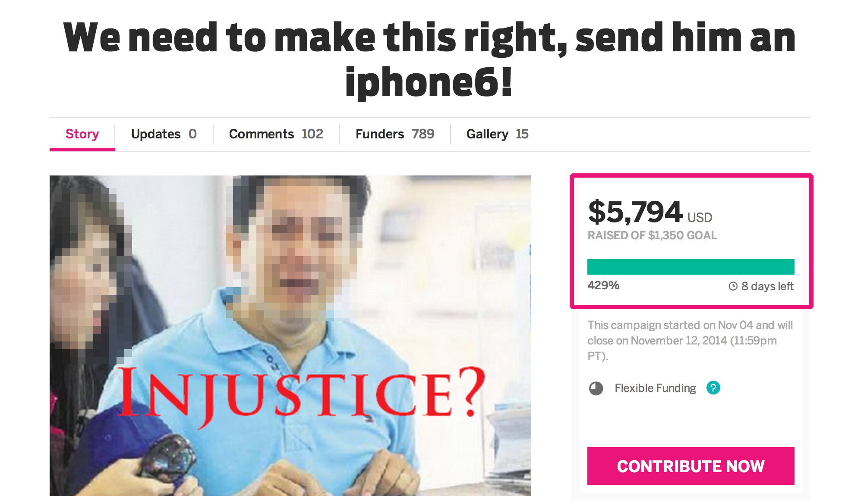View the Funders tab

point(395,134)
